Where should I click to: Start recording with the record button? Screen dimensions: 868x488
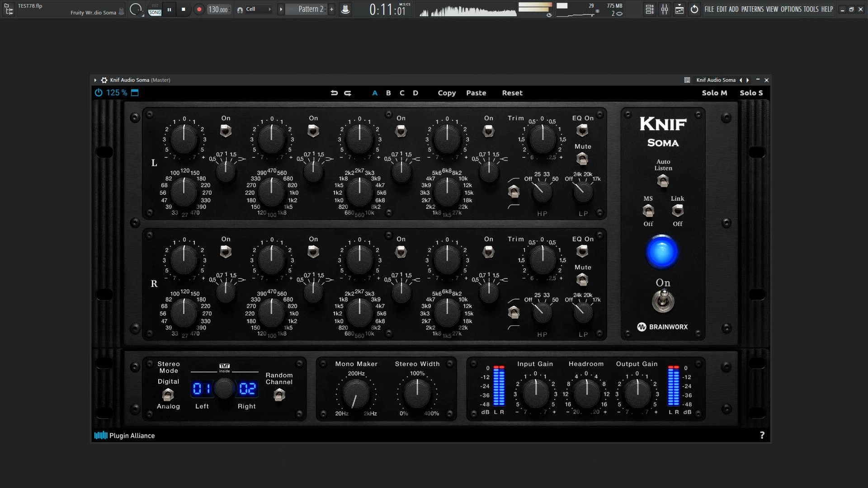point(198,9)
